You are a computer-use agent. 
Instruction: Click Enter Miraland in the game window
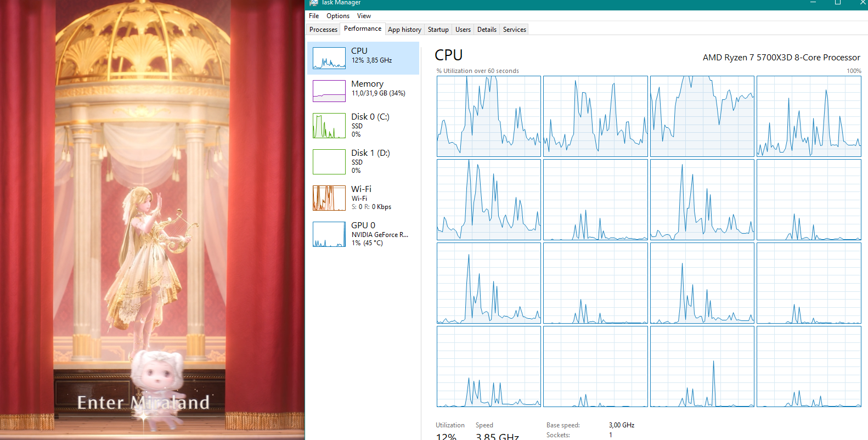click(x=143, y=403)
